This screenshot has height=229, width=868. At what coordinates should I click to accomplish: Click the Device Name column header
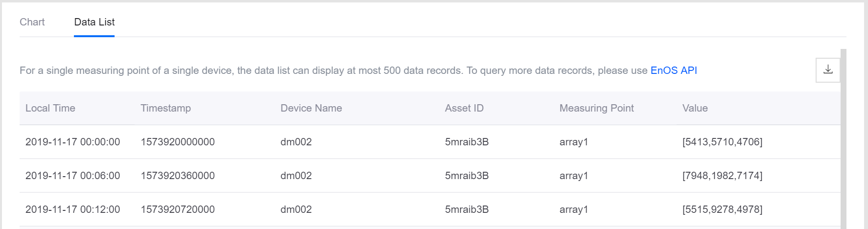tap(311, 108)
